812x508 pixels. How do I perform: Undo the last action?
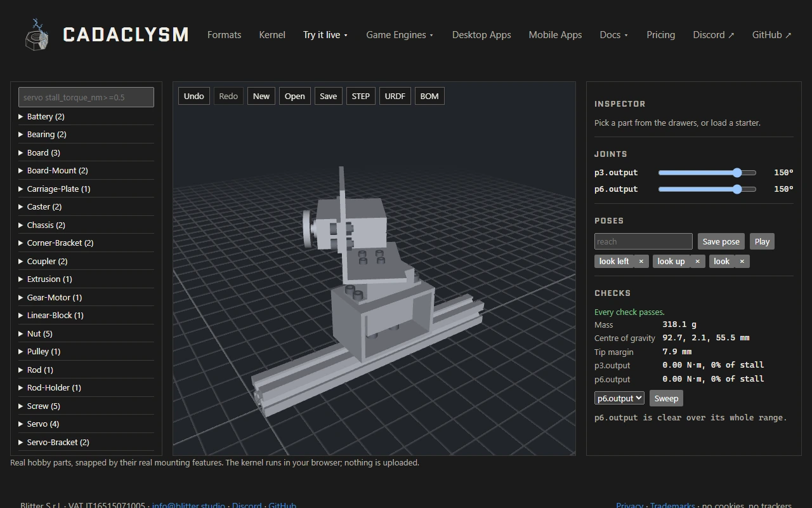pyautogui.click(x=193, y=96)
